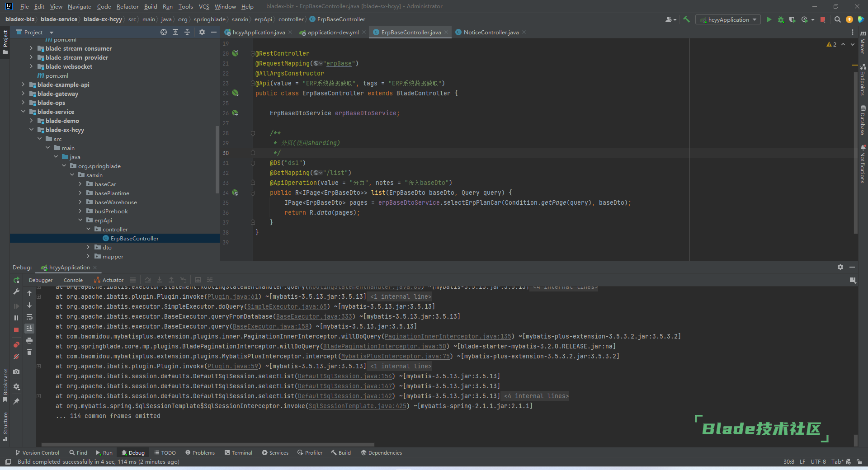Collapse the erpApi package
Viewport: 868px width, 470px height.
[x=80, y=220]
